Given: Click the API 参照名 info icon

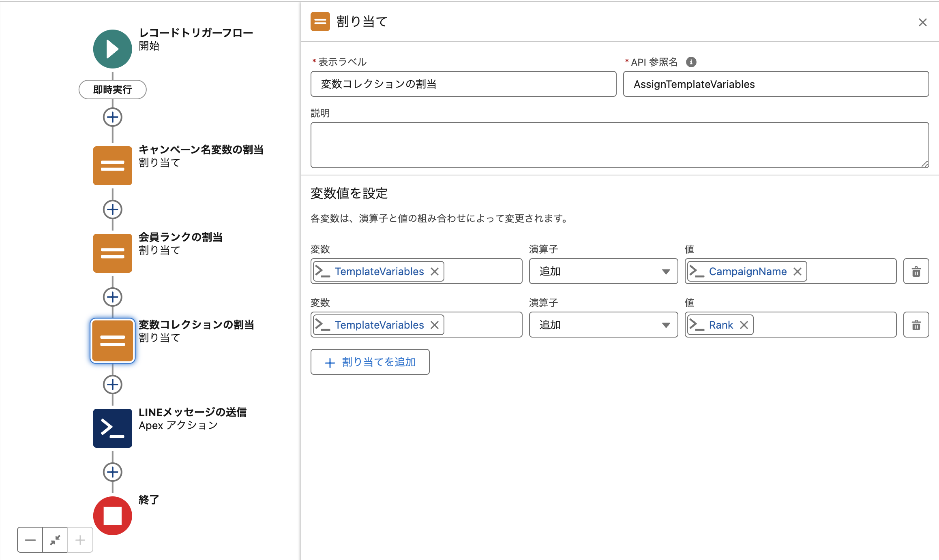Looking at the screenshot, I should (691, 62).
